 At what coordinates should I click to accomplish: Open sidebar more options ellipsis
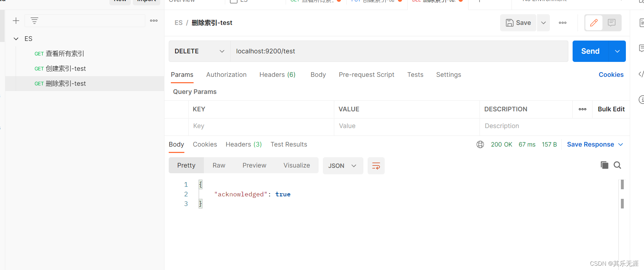coord(154,21)
